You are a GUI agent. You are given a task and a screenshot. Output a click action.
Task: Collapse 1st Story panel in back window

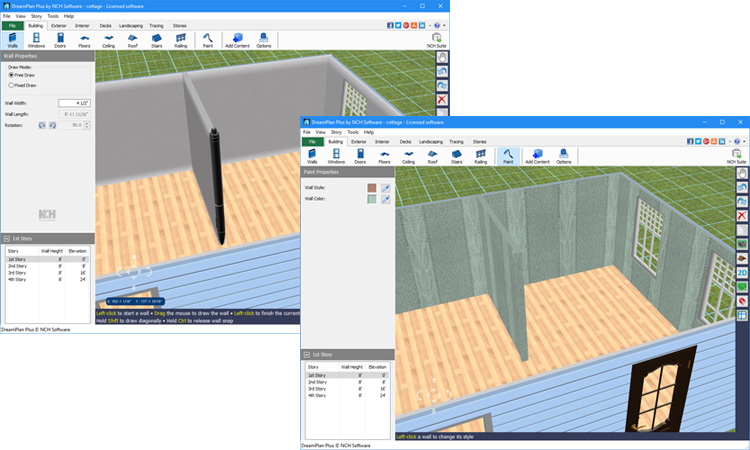point(6,239)
